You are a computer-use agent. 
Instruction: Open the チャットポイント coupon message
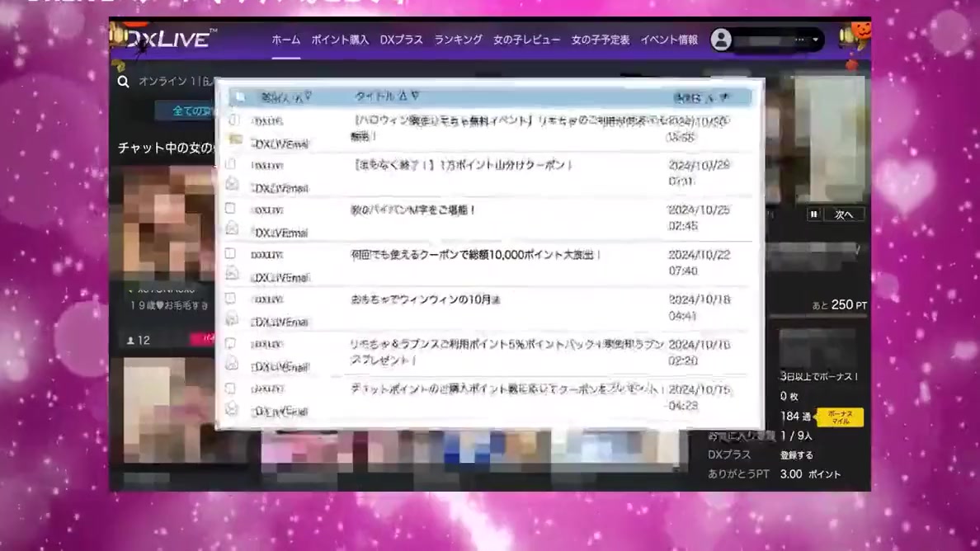click(506, 389)
